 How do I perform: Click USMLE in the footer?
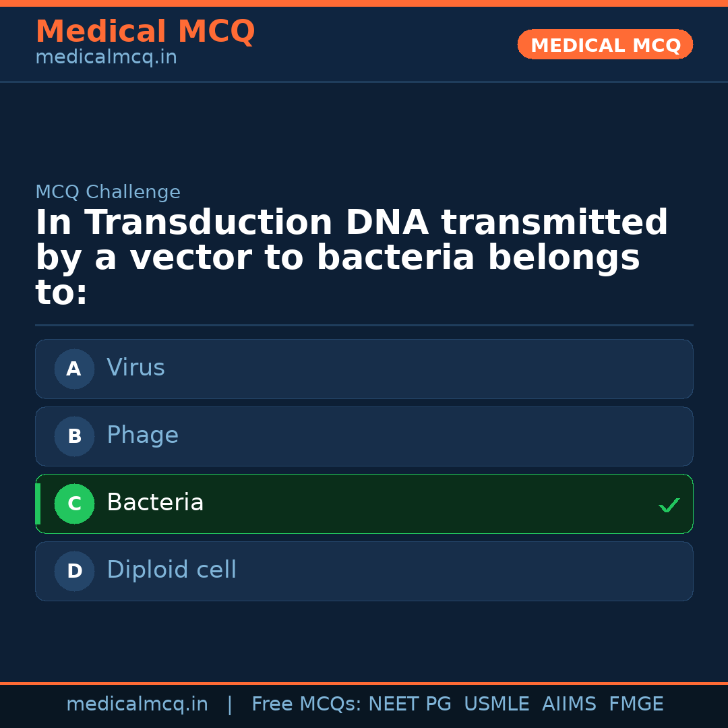pyautogui.click(x=496, y=704)
